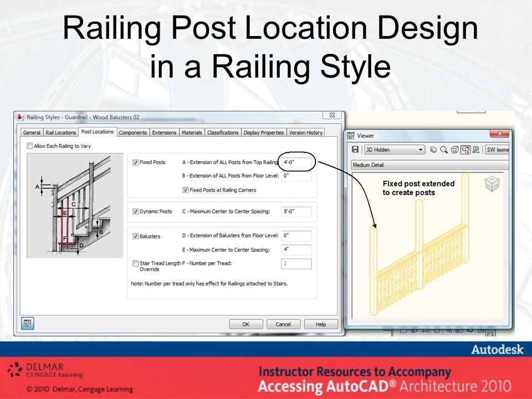
Task: Select the Pan hand tool in Viewer
Action: coord(433,150)
